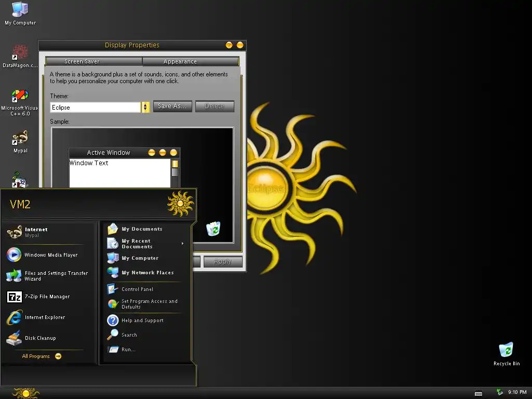Open Windows Media Player from Start menu

(49, 255)
